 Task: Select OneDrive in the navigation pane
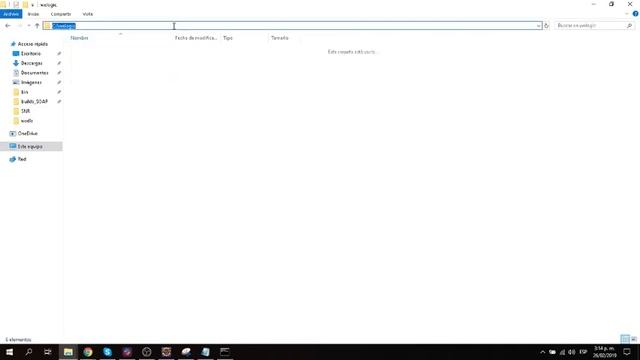27,133
